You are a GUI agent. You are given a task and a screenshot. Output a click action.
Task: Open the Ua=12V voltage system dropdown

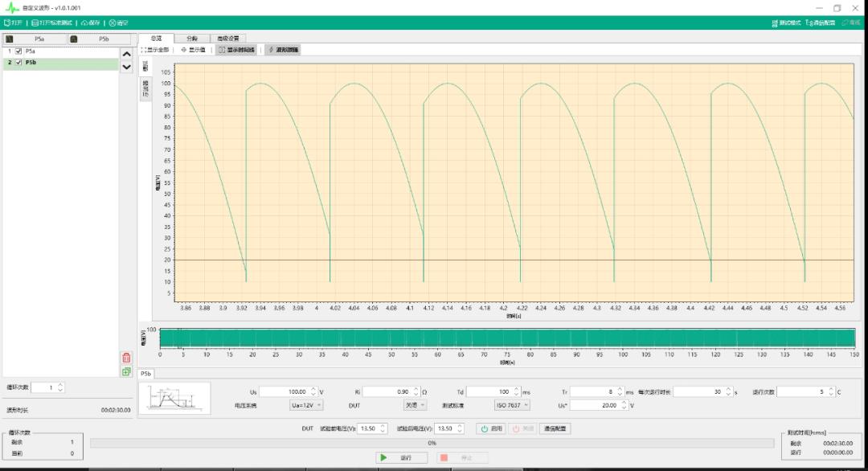coord(306,405)
